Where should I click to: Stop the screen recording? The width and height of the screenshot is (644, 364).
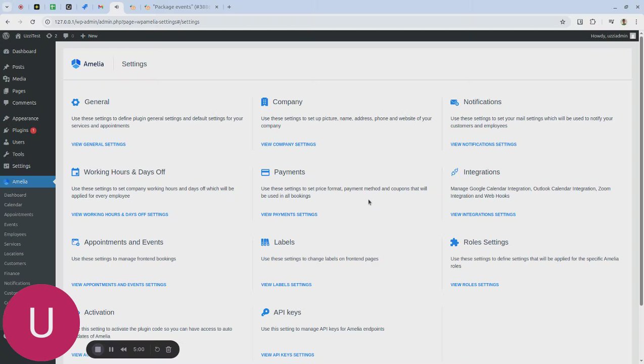[x=98, y=349]
